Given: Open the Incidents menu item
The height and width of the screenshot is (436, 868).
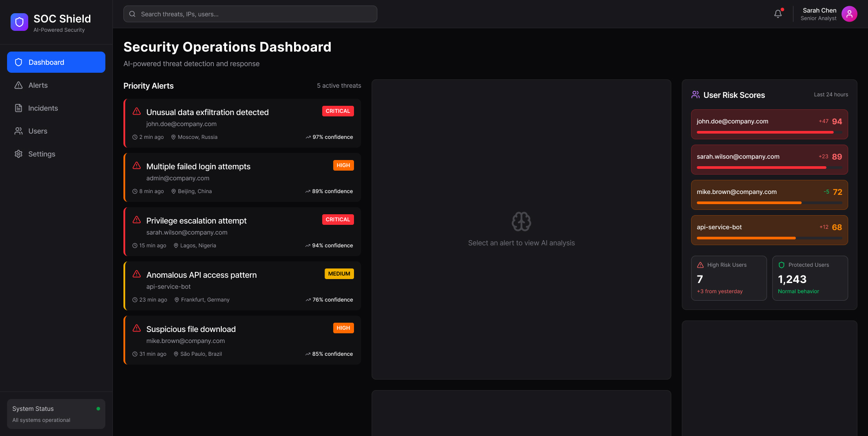Looking at the screenshot, I should [x=56, y=108].
